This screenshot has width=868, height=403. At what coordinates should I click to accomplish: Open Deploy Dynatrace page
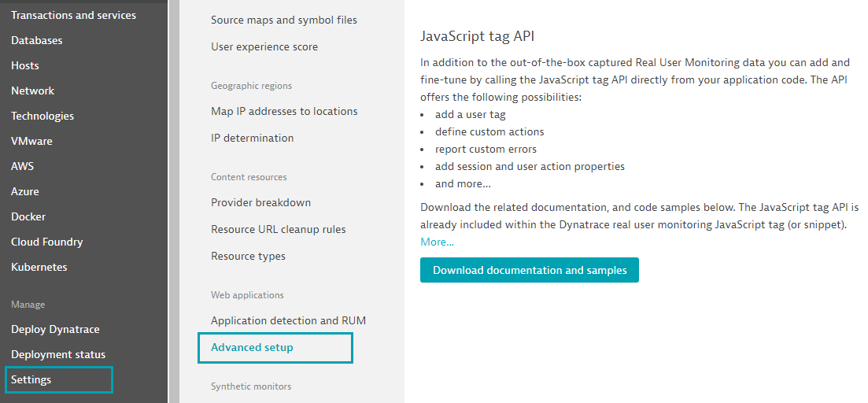[55, 329]
